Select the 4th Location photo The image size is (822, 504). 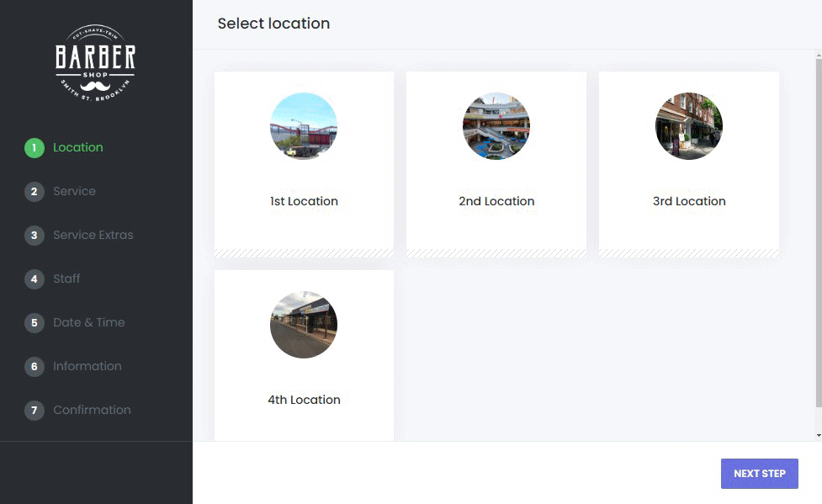coord(304,325)
